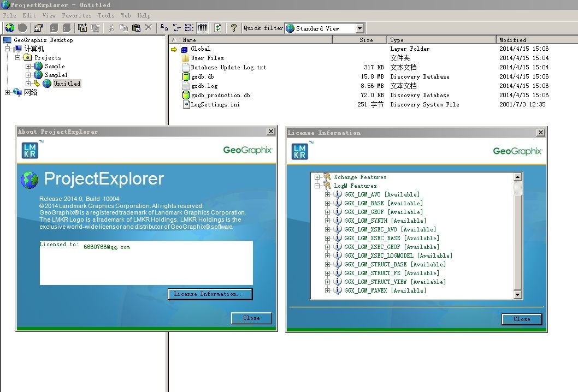Expand the GGX_LGM_WAVEX license entry
578x392 pixels.
pyautogui.click(x=327, y=290)
